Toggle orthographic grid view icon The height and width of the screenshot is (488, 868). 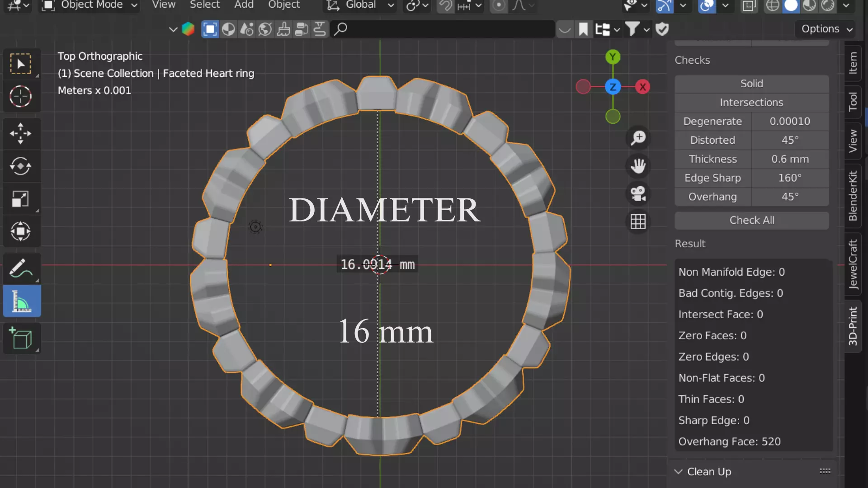pyautogui.click(x=638, y=221)
